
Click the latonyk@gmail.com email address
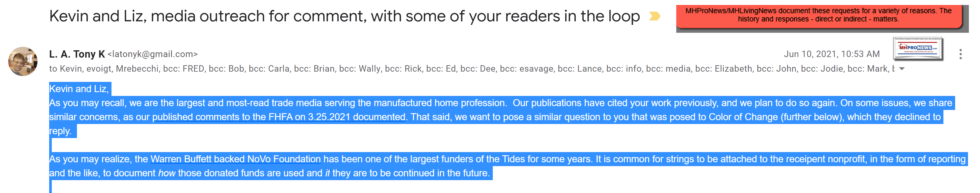pos(152,54)
